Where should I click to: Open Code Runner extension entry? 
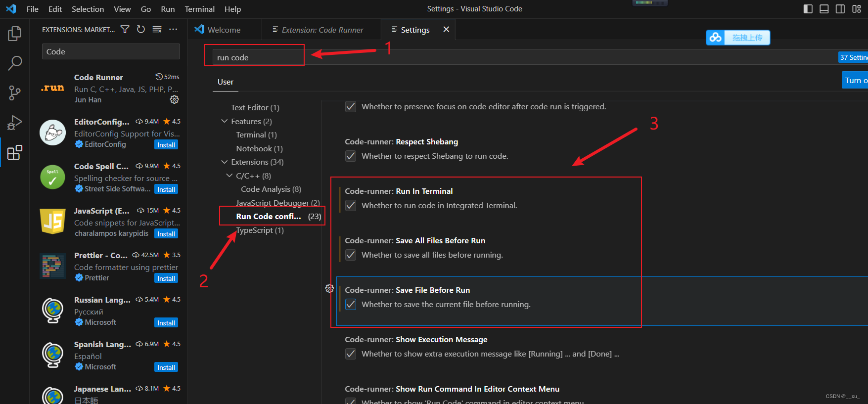pos(109,88)
